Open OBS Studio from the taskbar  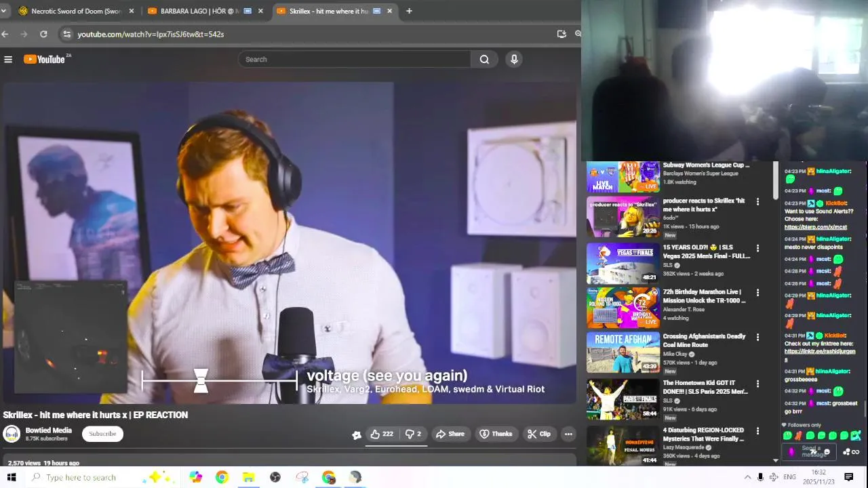pos(275,477)
